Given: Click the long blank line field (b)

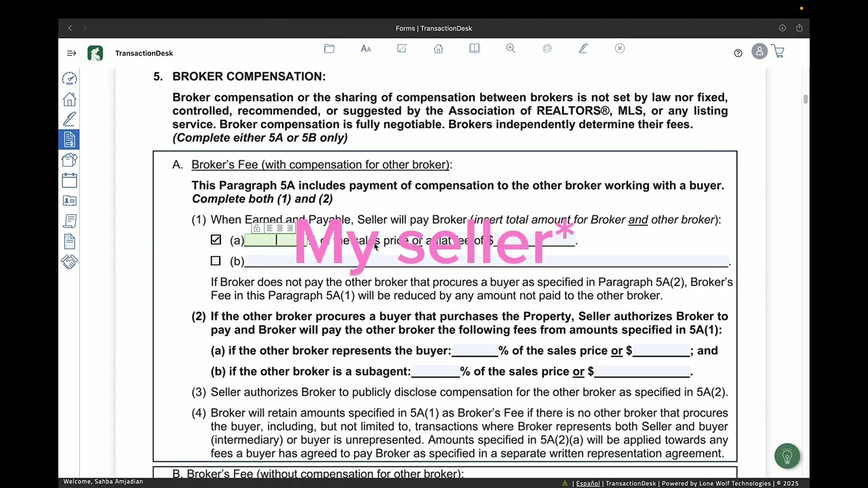Looking at the screenshot, I should tap(486, 261).
